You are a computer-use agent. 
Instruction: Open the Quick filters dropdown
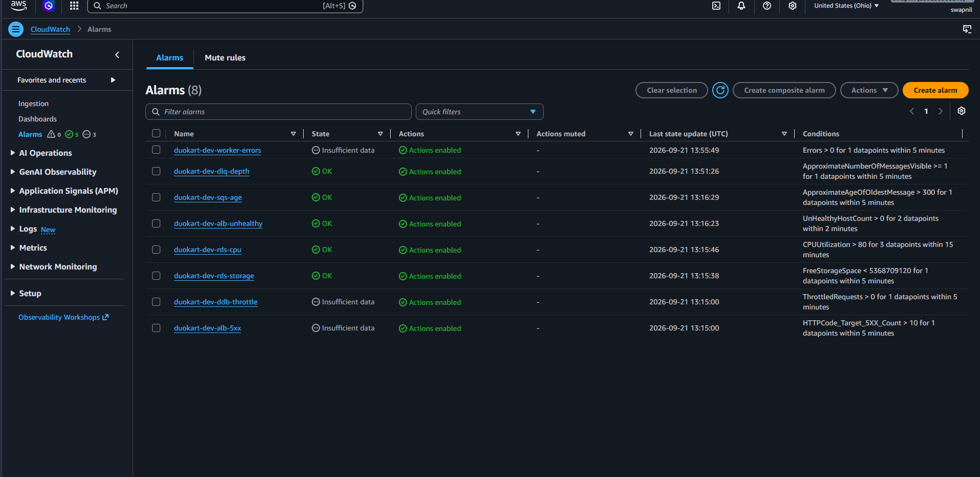pos(480,112)
